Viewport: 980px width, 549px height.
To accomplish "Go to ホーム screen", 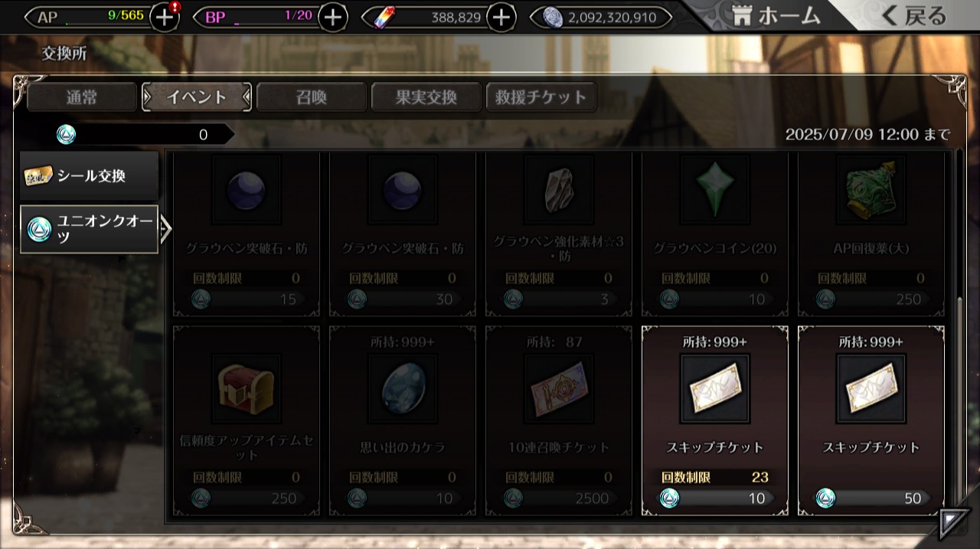I will [x=776, y=15].
